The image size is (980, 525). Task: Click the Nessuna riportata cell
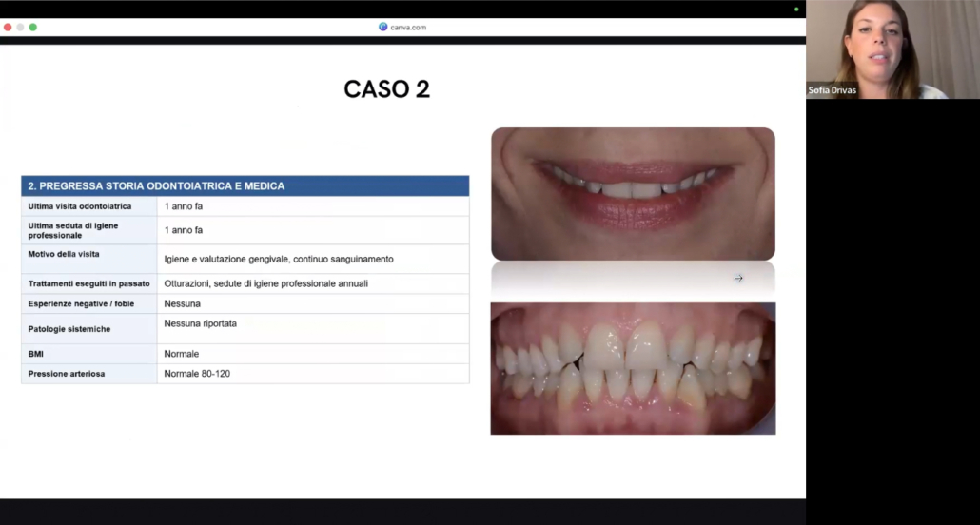coord(313,329)
